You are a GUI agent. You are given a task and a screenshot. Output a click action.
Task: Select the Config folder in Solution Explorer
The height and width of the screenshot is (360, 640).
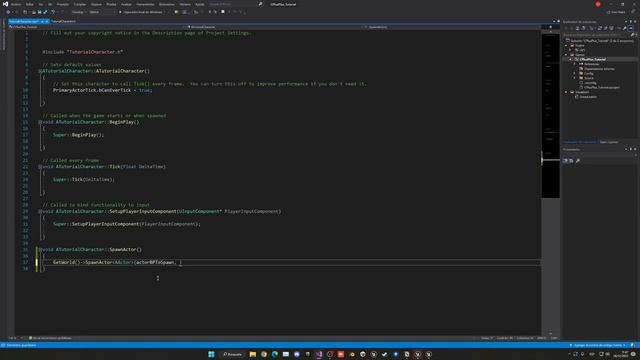click(589, 73)
